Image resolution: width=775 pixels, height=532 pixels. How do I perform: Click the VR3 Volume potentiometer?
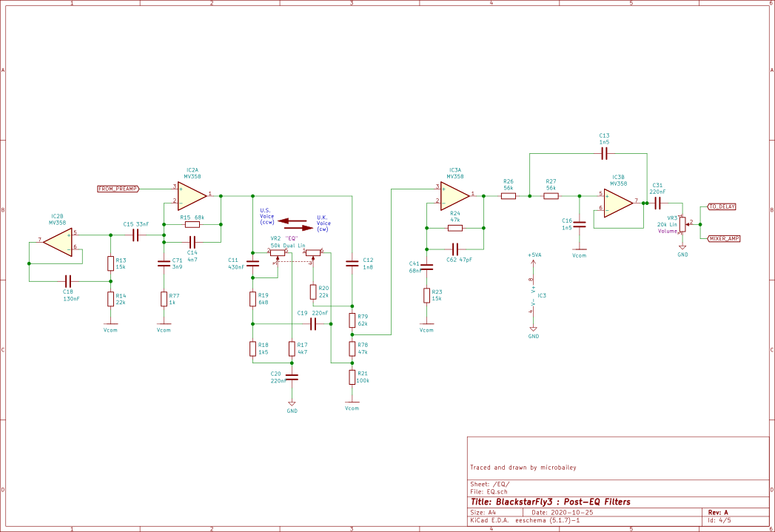(x=682, y=223)
